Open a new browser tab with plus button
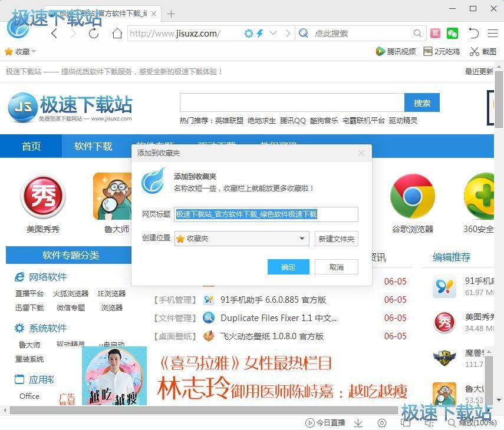Screen dimensions: 504x430 (x=172, y=14)
